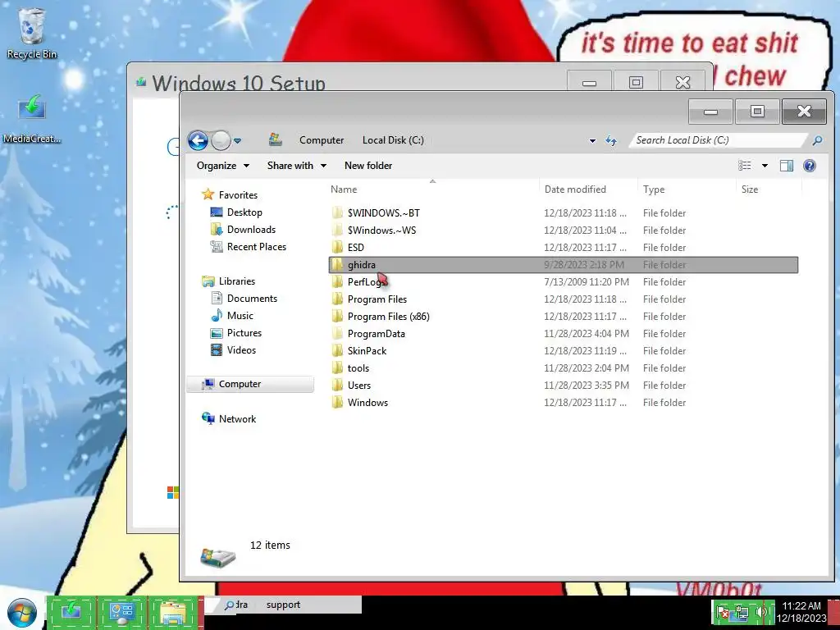Open the network tray icon
The image size is (840, 630).
742,612
